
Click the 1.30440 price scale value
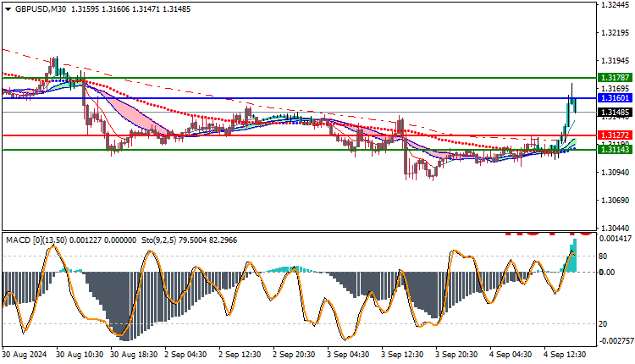point(616,228)
